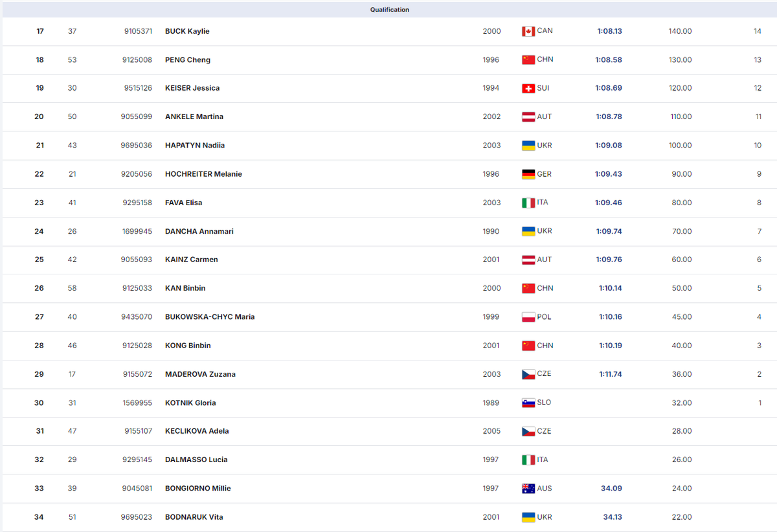The width and height of the screenshot is (777, 532).
Task: Open BUCK Kaylie's athlete profile
Action: point(187,31)
